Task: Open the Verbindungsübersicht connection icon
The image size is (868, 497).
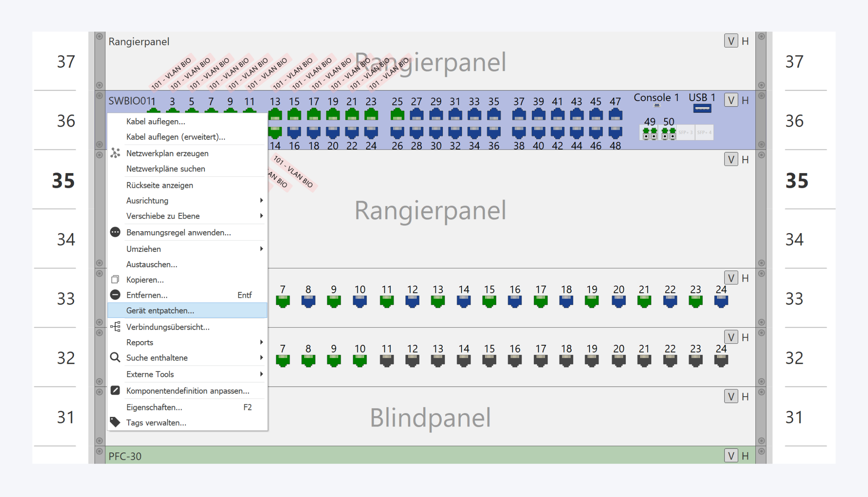Action: (x=115, y=327)
